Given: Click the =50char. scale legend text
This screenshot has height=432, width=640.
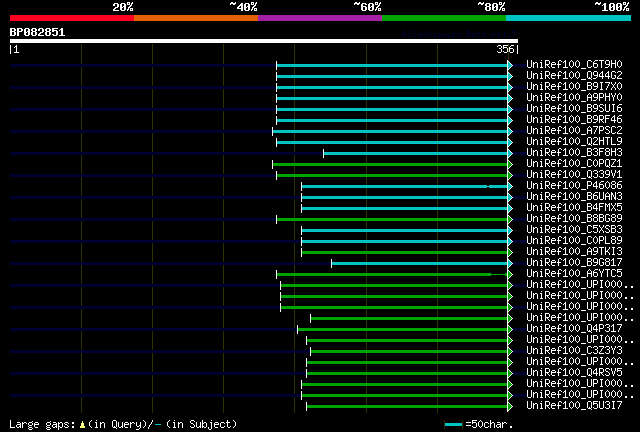Looking at the screenshot, I should click(x=489, y=424).
